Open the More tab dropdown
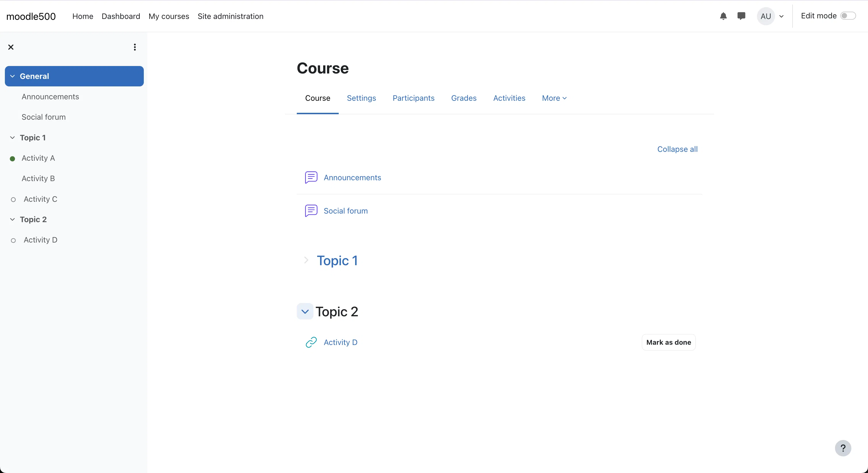The height and width of the screenshot is (473, 868). point(554,98)
